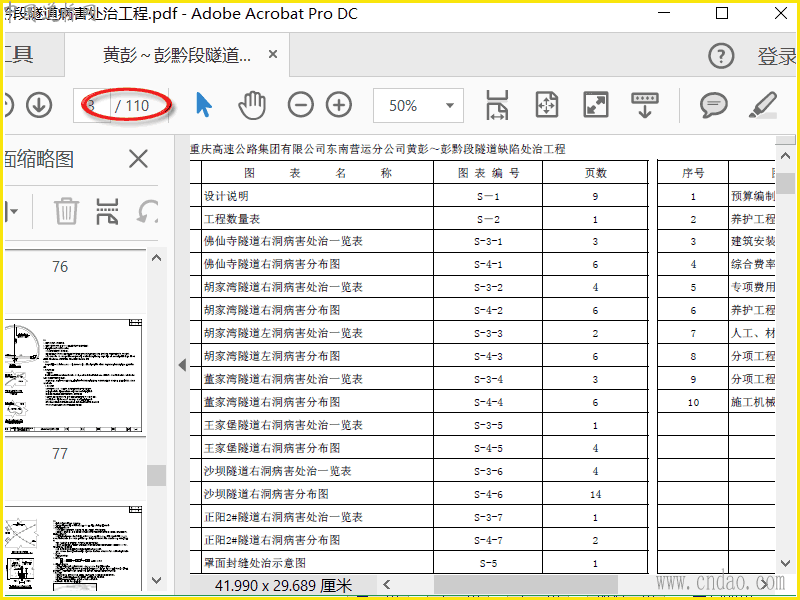
Task: Click 佛仙寺隧道右洞病害处治一览表 text
Action: pos(283,241)
